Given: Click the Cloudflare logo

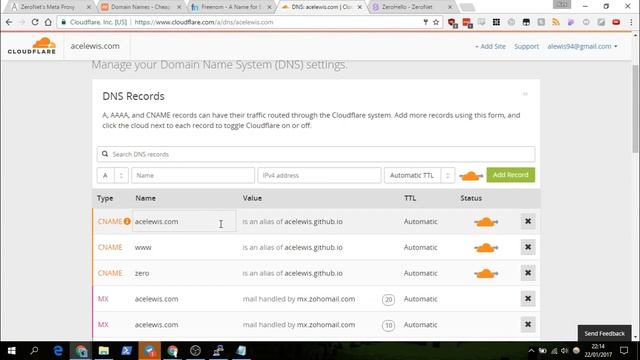Looking at the screenshot, I should (x=32, y=46).
